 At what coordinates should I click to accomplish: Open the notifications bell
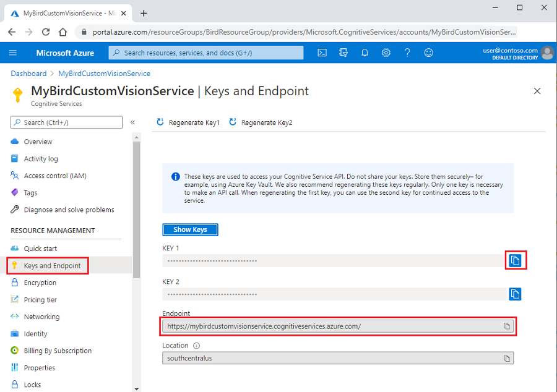point(365,53)
